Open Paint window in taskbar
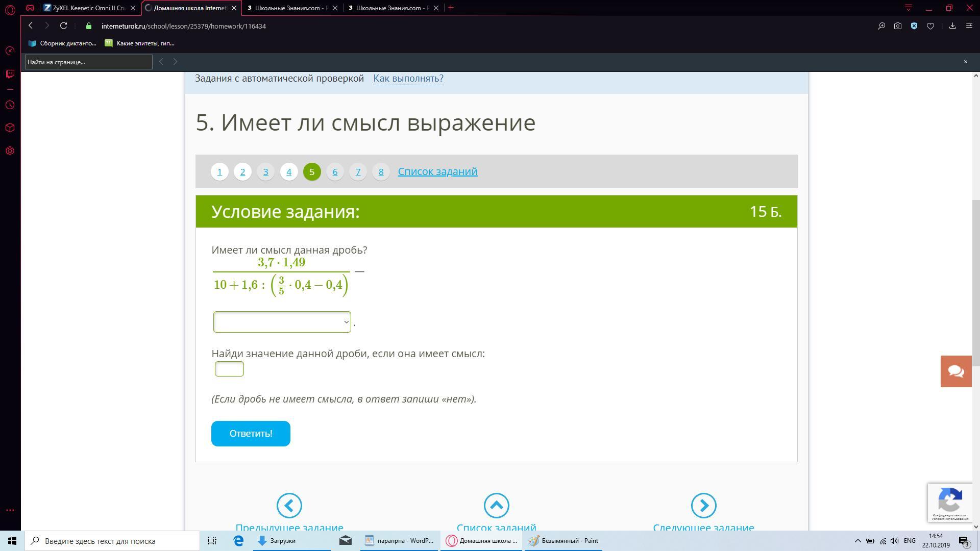 click(563, 541)
